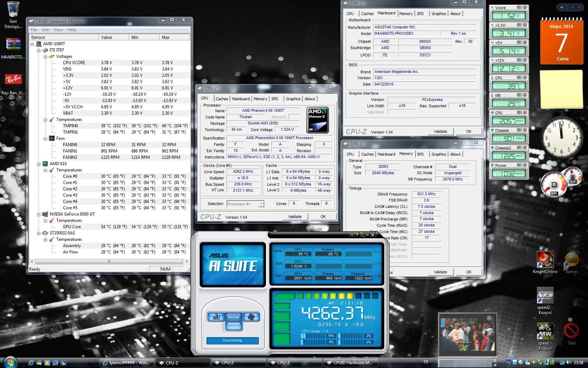Select the Test desktop icon

click(571, 334)
